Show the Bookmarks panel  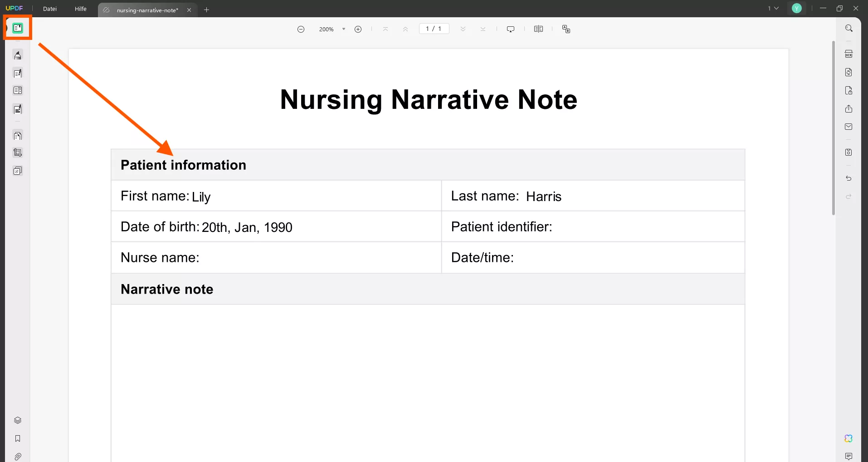(18, 438)
